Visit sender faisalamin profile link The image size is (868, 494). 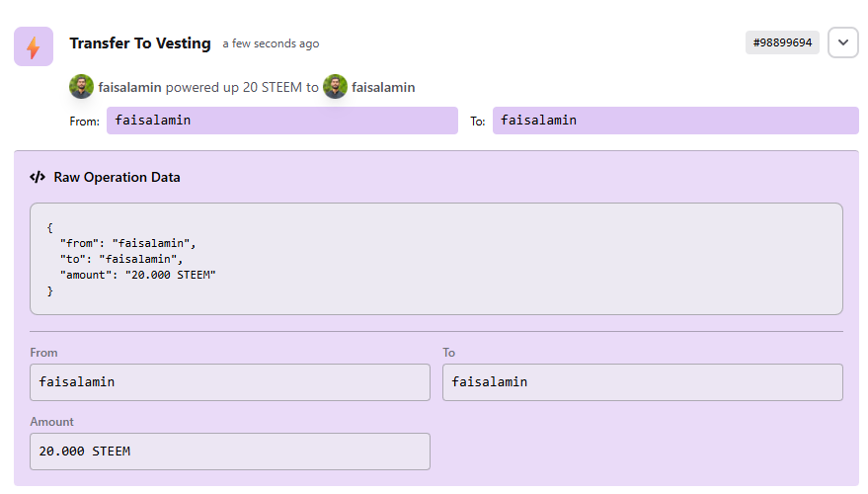coord(129,88)
